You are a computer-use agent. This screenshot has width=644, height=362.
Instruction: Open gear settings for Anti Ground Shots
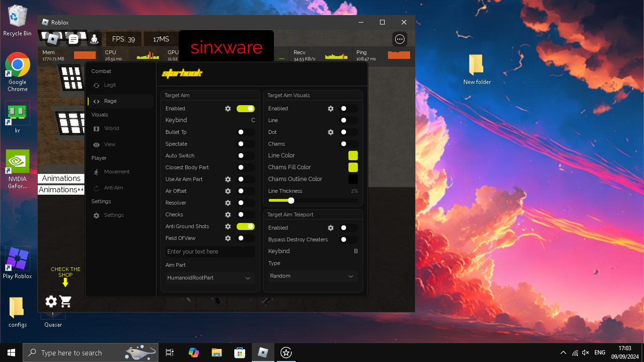coord(228,226)
